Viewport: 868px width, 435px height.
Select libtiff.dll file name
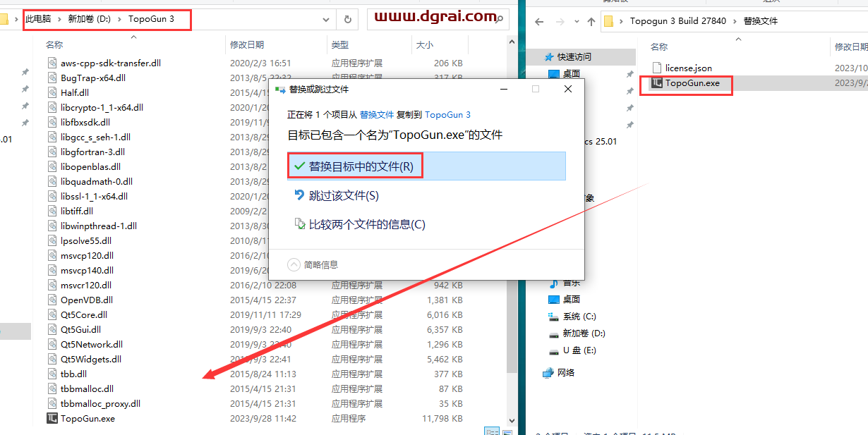coord(77,211)
